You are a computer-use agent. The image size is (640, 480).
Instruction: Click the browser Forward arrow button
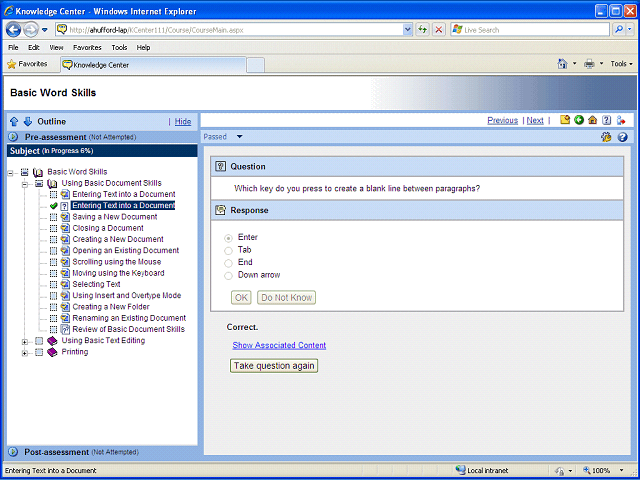31,30
